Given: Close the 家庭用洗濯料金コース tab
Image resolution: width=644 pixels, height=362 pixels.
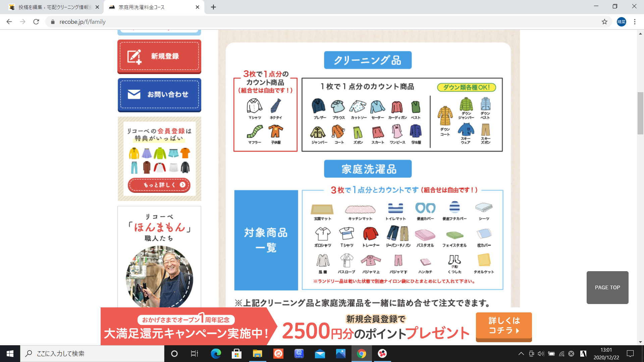Looking at the screenshot, I should pos(198,7).
